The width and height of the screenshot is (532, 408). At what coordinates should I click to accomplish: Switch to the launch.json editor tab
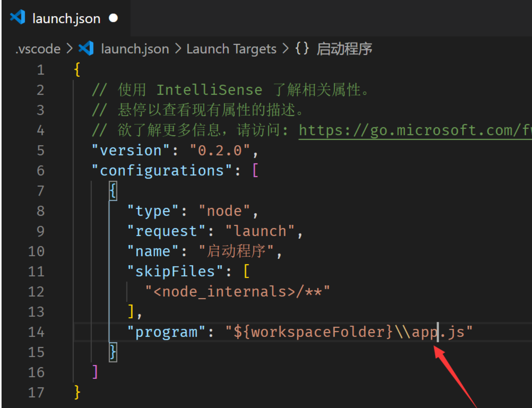point(66,17)
